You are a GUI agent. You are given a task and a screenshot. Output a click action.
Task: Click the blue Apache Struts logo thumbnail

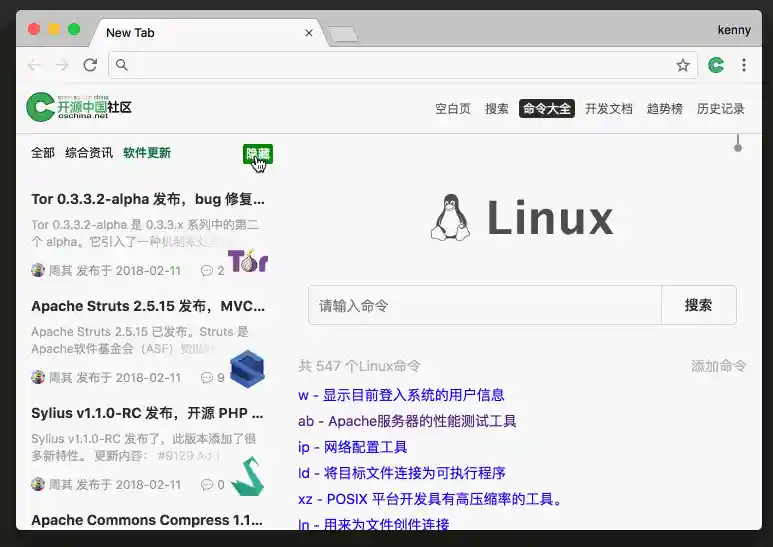point(247,369)
